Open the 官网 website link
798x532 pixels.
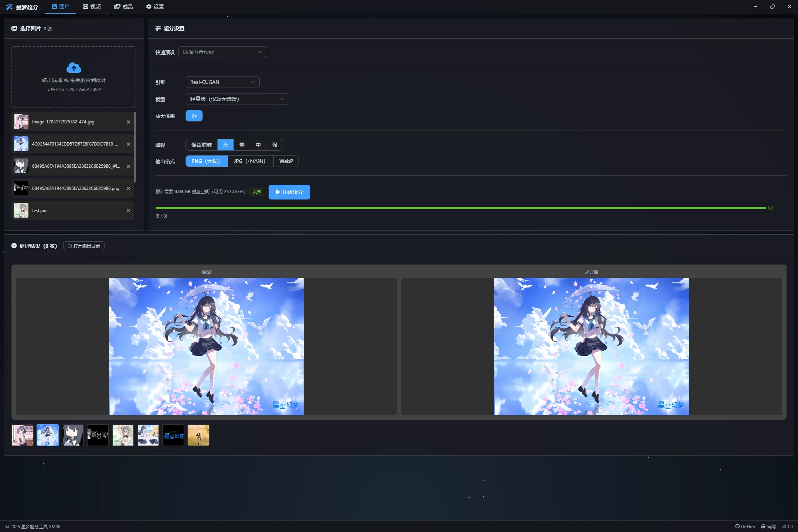click(x=768, y=526)
